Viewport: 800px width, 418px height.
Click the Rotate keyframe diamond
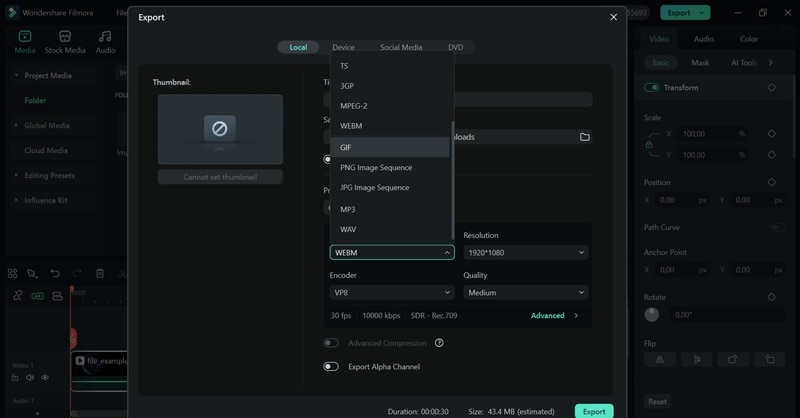point(771,297)
